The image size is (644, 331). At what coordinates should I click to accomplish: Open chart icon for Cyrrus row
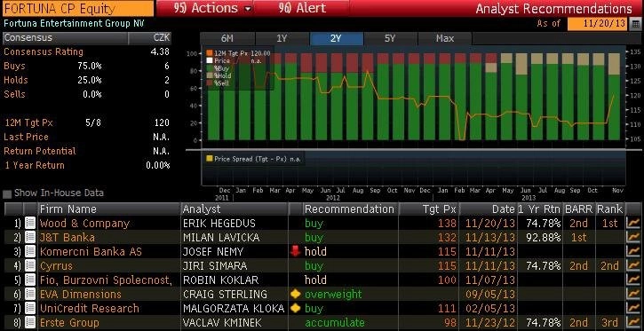click(x=633, y=266)
